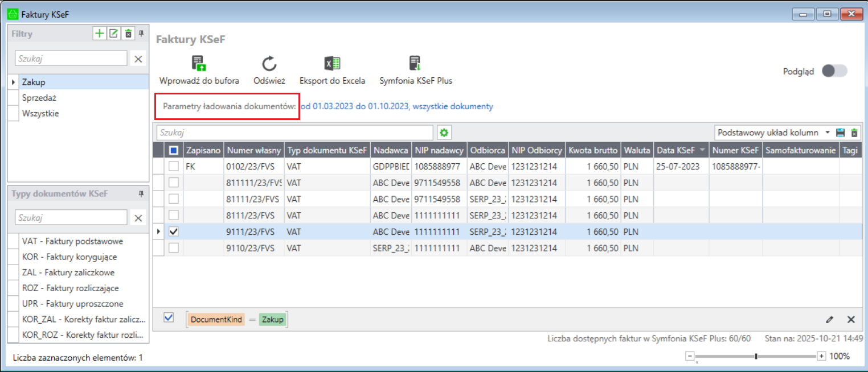The height and width of the screenshot is (372, 868).
Task: Select the Sprzedaż filter
Action: (39, 98)
